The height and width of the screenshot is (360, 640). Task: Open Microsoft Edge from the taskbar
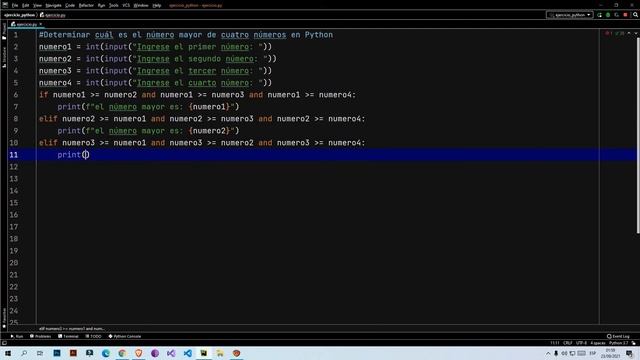pos(106,353)
